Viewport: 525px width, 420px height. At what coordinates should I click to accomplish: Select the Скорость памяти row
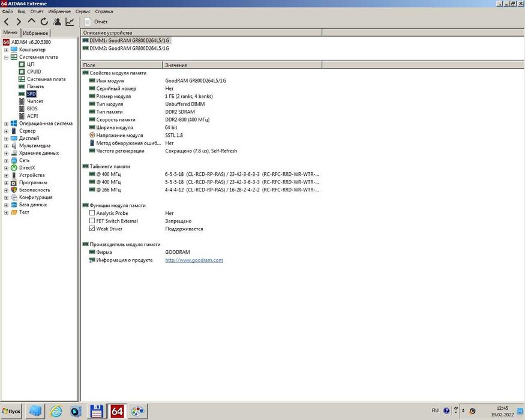(202, 119)
